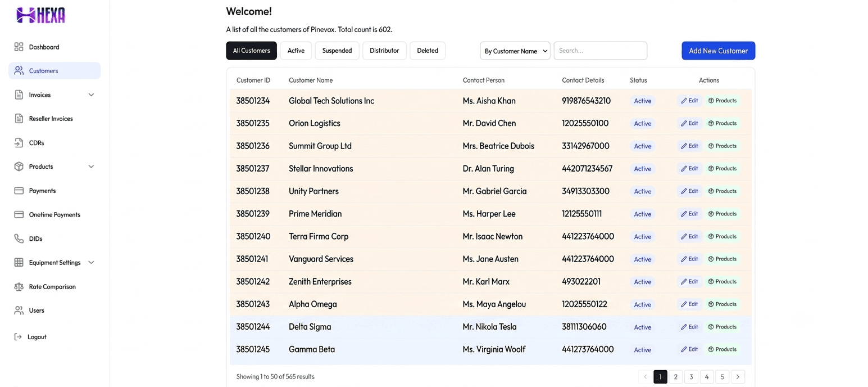Screen dimensions: 868x387
Task: Expand the Invoices submenu chevron
Action: [91, 94]
